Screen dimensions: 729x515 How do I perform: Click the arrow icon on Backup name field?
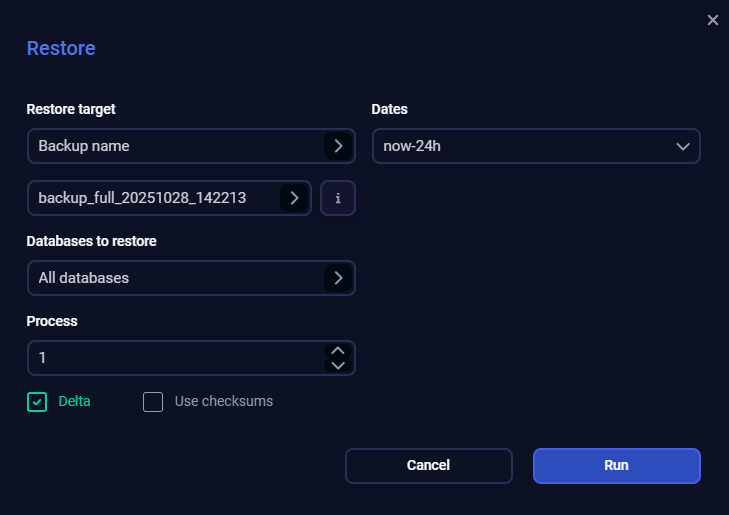338,146
